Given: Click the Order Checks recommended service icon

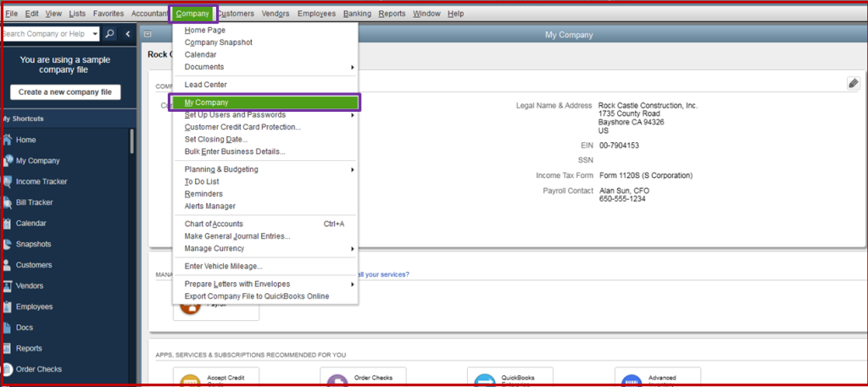Looking at the screenshot, I should click(x=337, y=381).
